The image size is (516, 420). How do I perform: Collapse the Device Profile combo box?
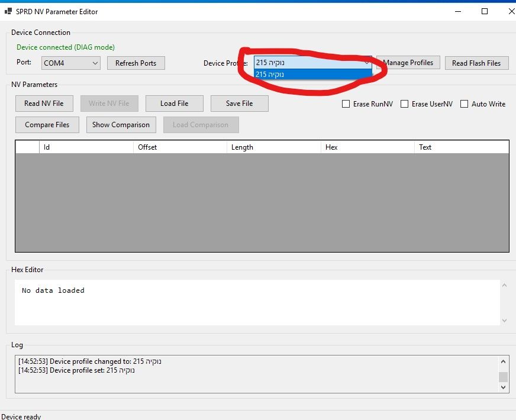pos(366,63)
